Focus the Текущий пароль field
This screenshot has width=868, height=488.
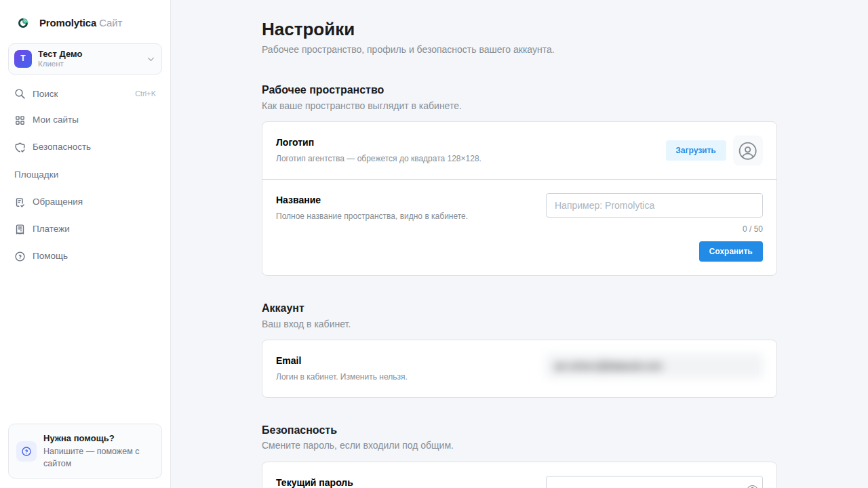click(654, 482)
